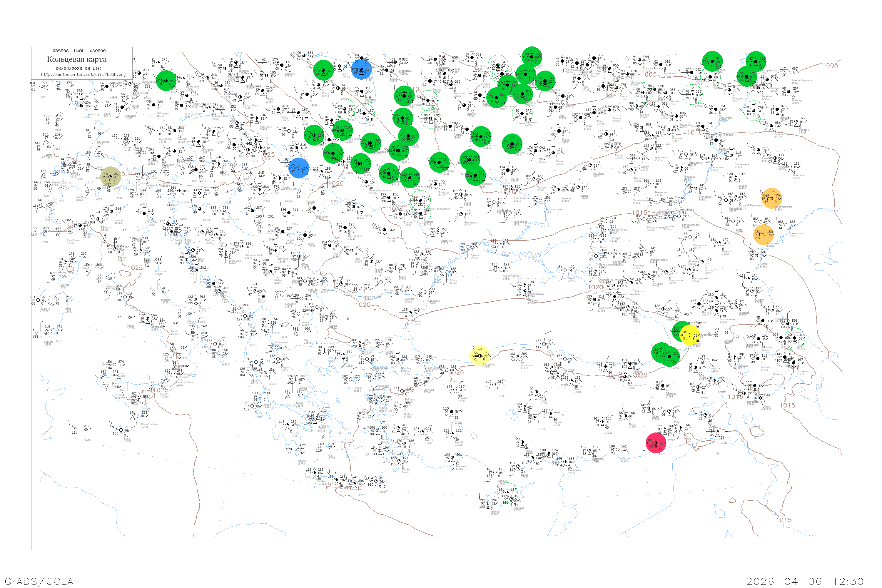The width and height of the screenshot is (882, 588).
Task: Select the Luxembourg 6590 station label
Action: point(91,116)
